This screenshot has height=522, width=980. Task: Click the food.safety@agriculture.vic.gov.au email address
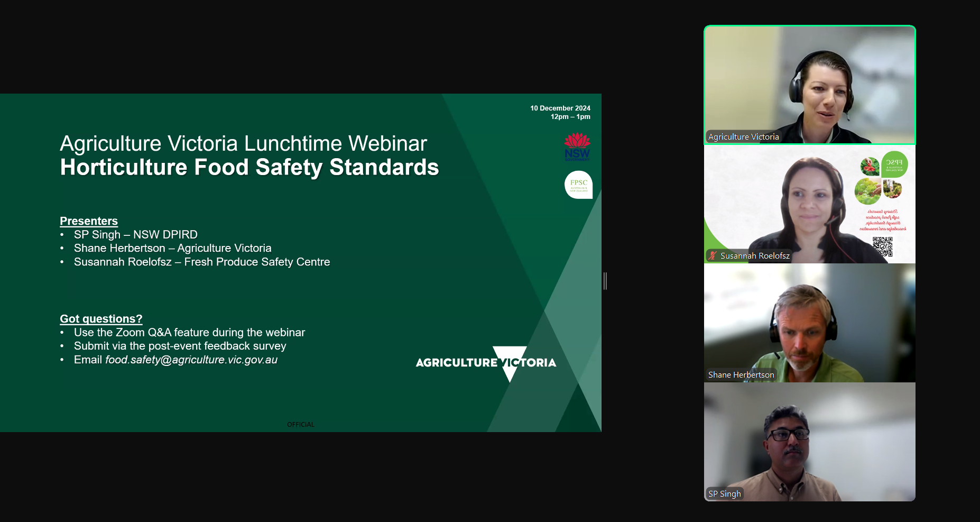(x=191, y=360)
